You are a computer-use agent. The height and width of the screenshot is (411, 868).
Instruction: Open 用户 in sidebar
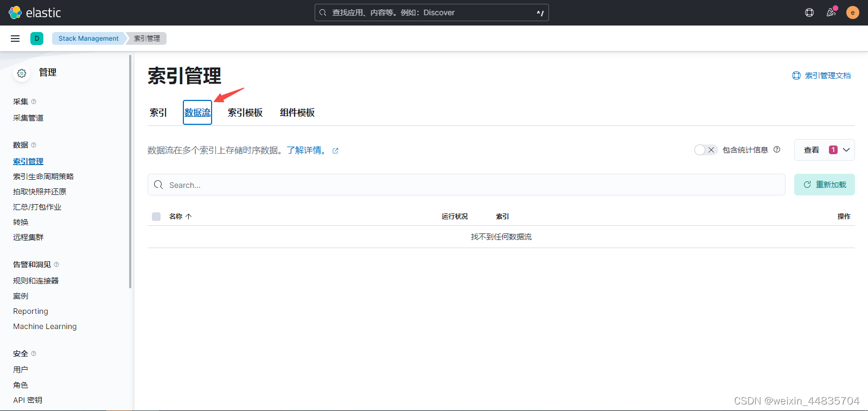(21, 370)
